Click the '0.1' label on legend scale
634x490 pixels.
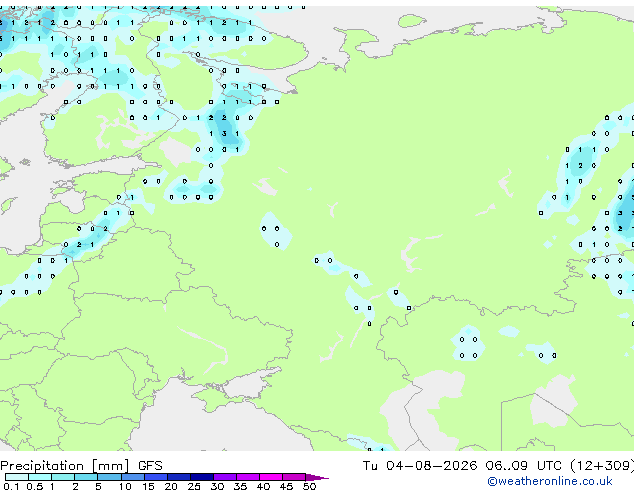click(x=11, y=486)
